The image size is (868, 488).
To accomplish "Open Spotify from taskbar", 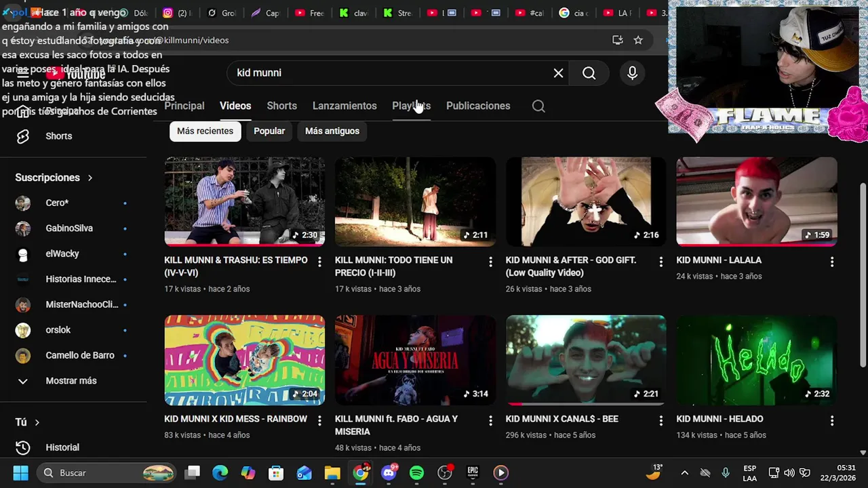I will coord(416,472).
